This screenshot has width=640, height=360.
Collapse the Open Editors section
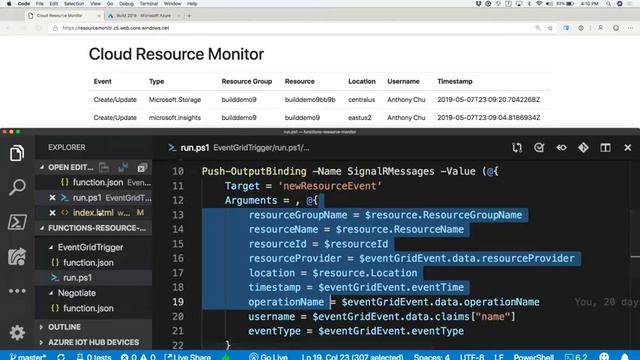(42, 167)
